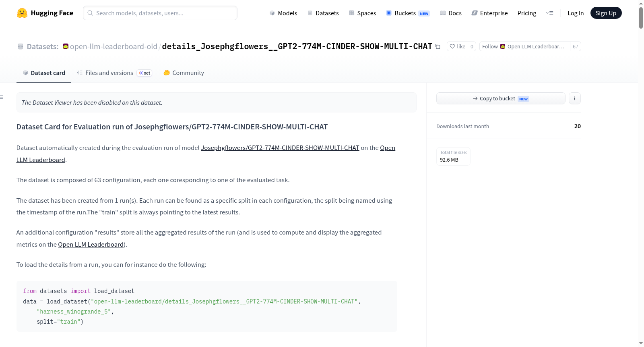Viewport: 644px width, 347px height.
Task: Click the scrollbar down arrow
Action: (x=641, y=343)
